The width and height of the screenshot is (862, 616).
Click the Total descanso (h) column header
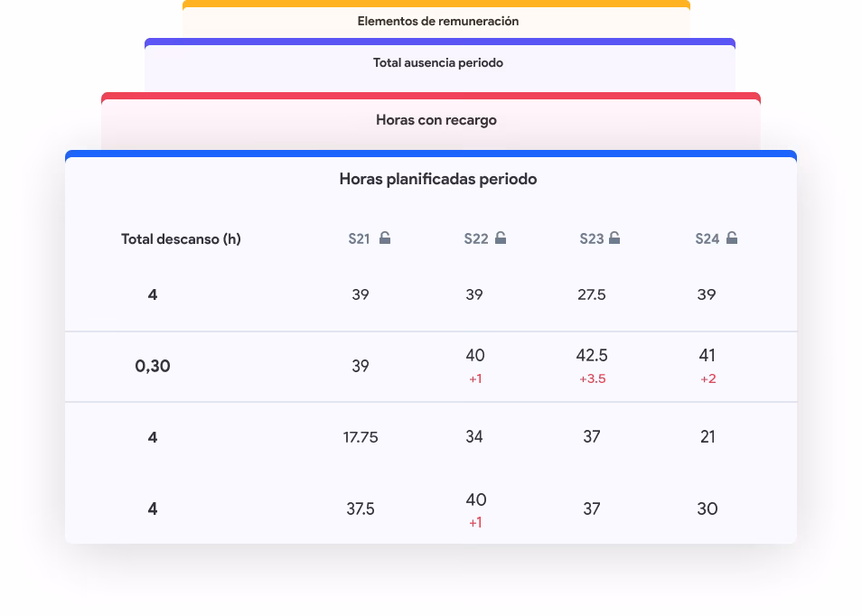coord(181,239)
